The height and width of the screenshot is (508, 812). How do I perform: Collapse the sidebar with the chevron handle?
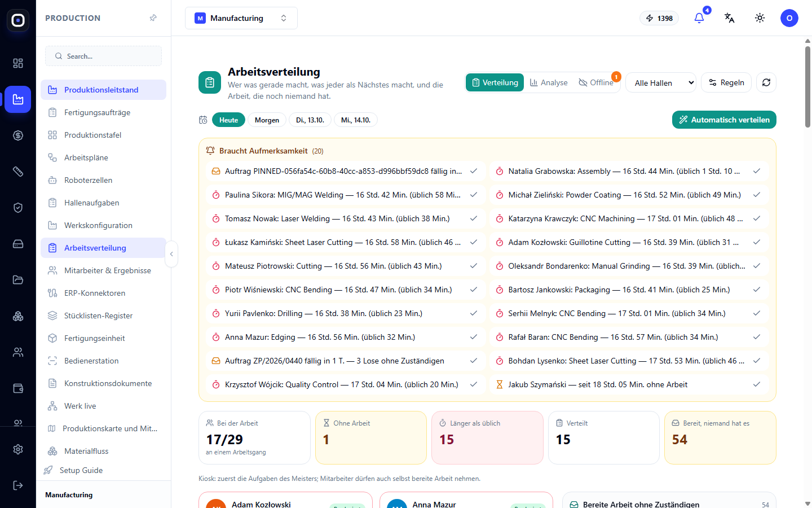(171, 254)
